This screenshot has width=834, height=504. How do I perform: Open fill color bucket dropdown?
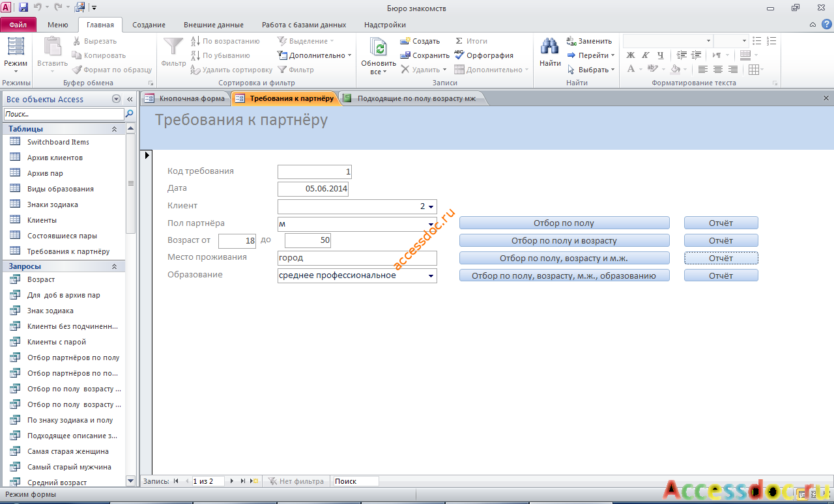point(685,70)
